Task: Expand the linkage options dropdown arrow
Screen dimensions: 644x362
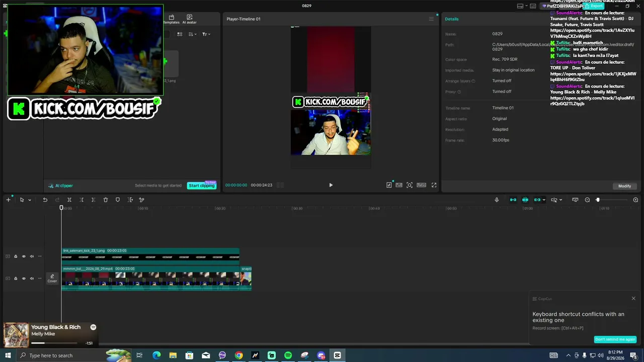Action: [x=544, y=200]
